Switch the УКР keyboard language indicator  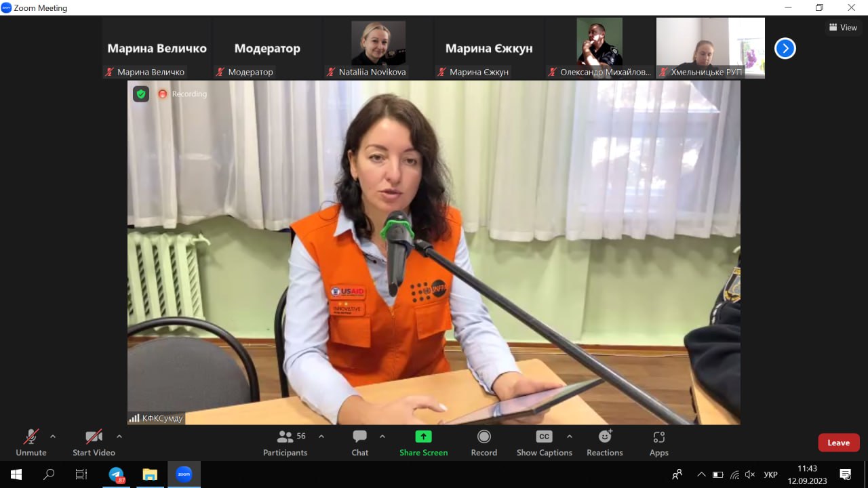tap(770, 474)
